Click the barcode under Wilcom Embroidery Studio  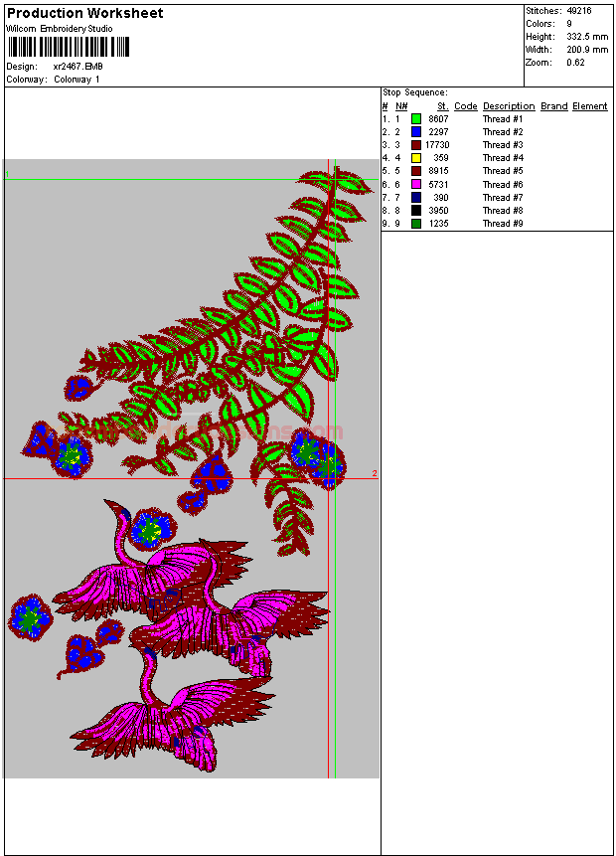click(x=56, y=46)
